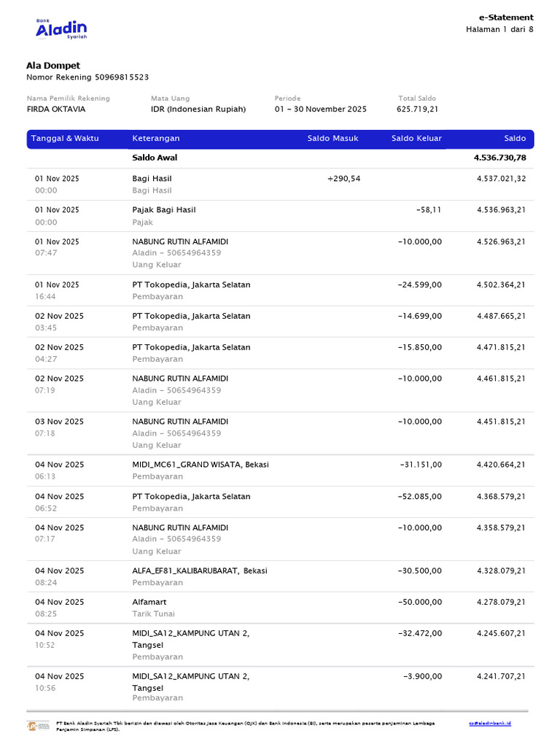
Task: Open the cs@aladinbank.id email link
Action: click(x=490, y=723)
